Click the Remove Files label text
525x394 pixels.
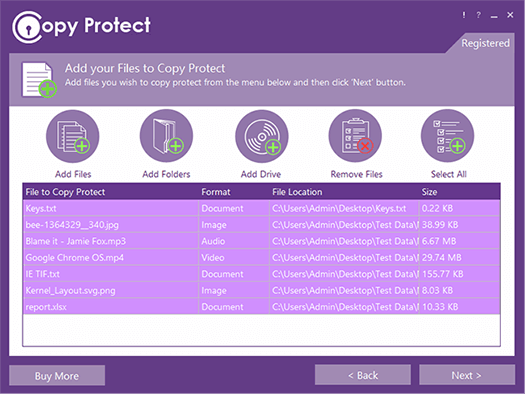[x=357, y=174]
